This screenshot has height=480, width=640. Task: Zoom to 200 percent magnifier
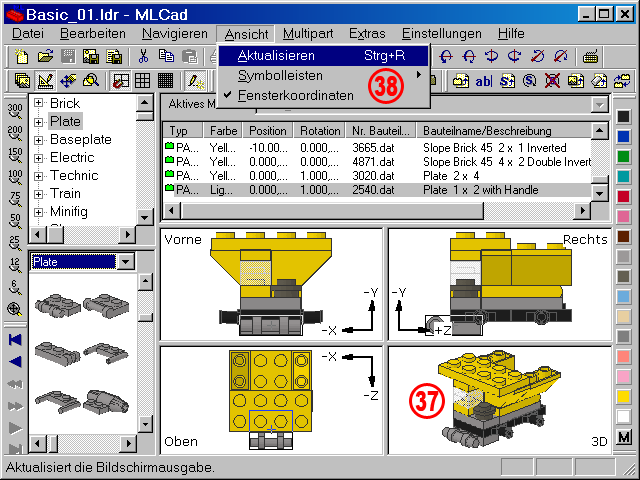(x=15, y=133)
